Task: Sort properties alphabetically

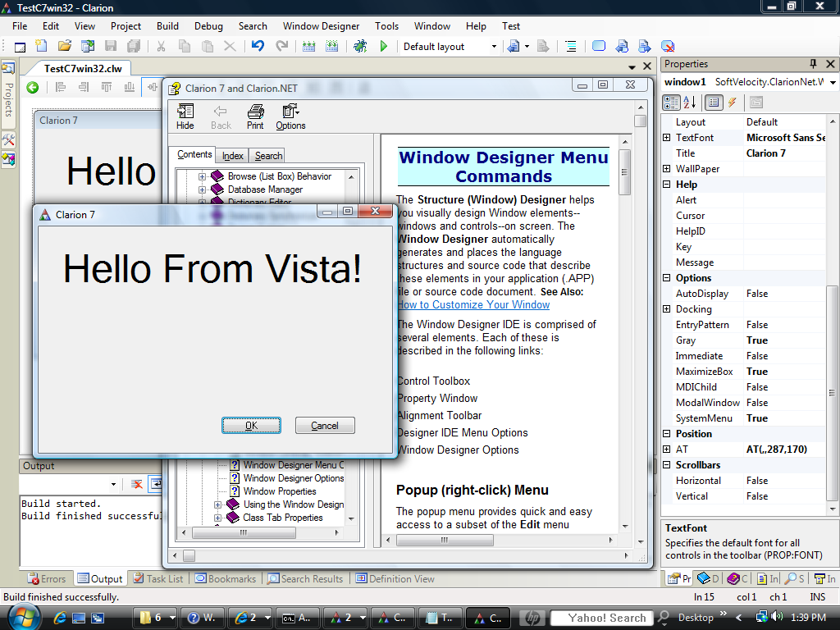Action: click(x=690, y=103)
